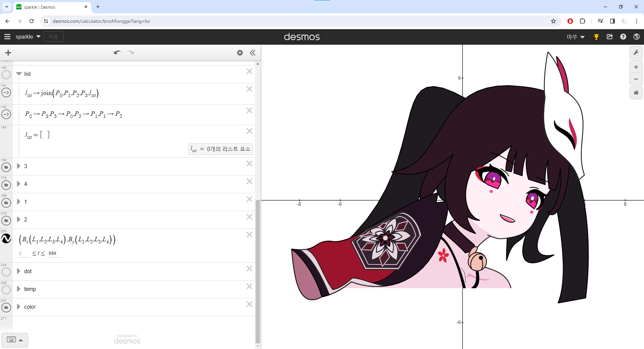The image size is (644, 349).
Task: Click the empty list definition expression
Action: pos(133,141)
